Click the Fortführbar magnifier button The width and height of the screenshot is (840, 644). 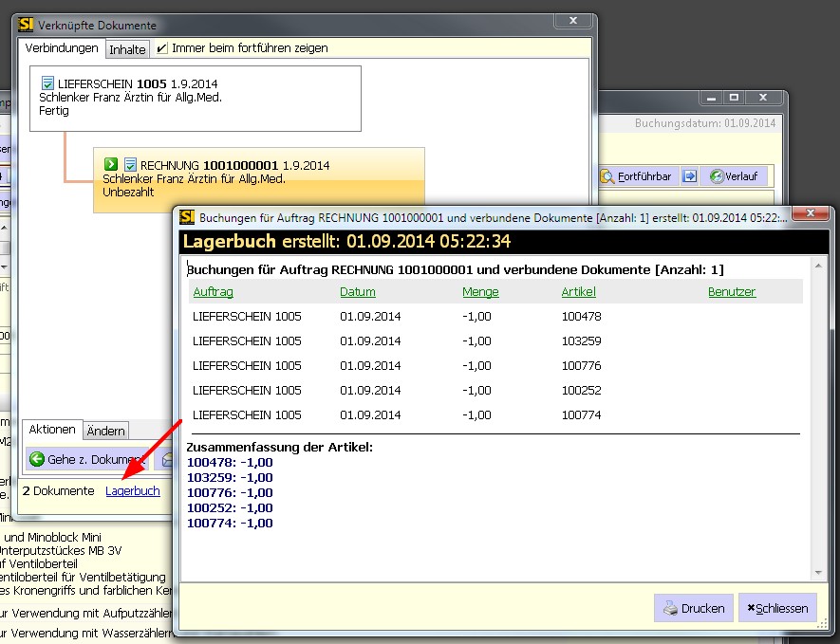coord(637,176)
